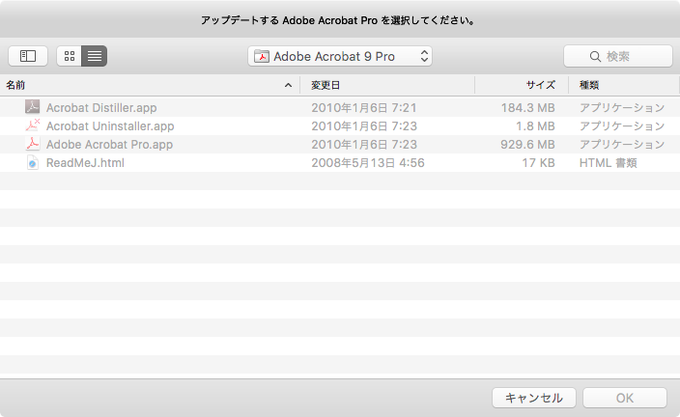Select the Acrobat Uninstaller.app file name
Screen dimensions: 680x417
click(110, 126)
